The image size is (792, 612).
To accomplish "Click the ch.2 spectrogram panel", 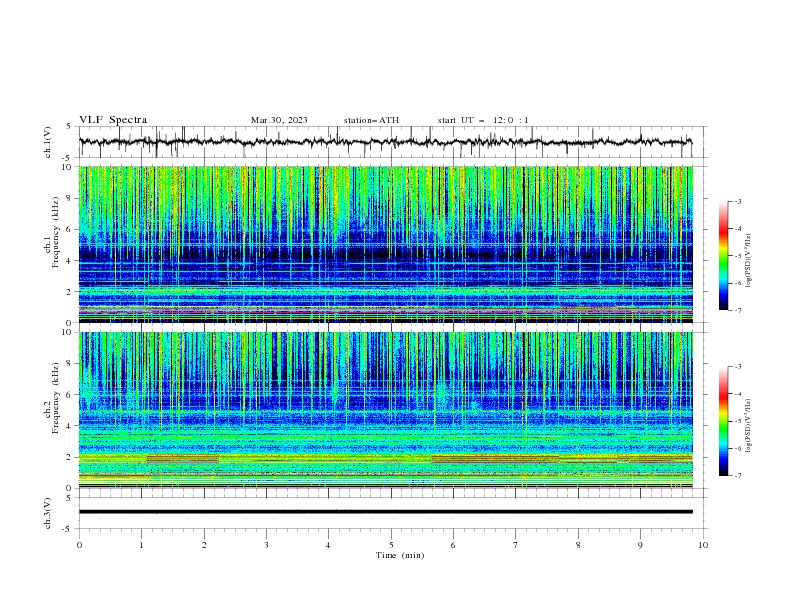I will tap(385, 410).
